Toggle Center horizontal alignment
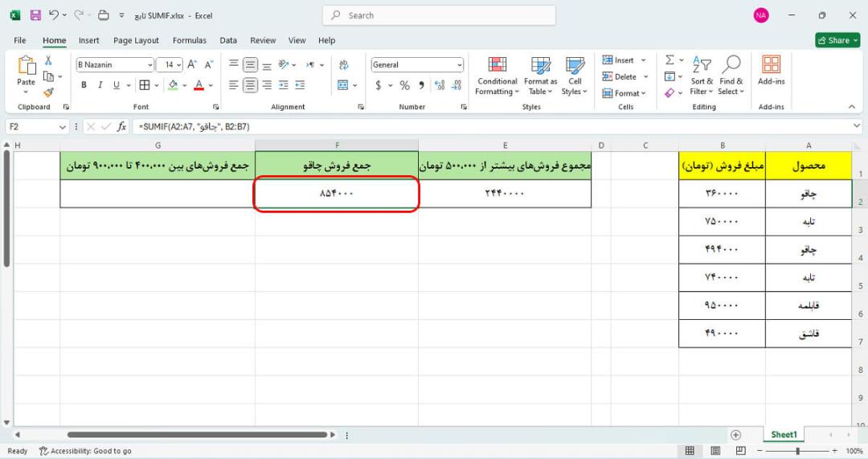 point(250,84)
